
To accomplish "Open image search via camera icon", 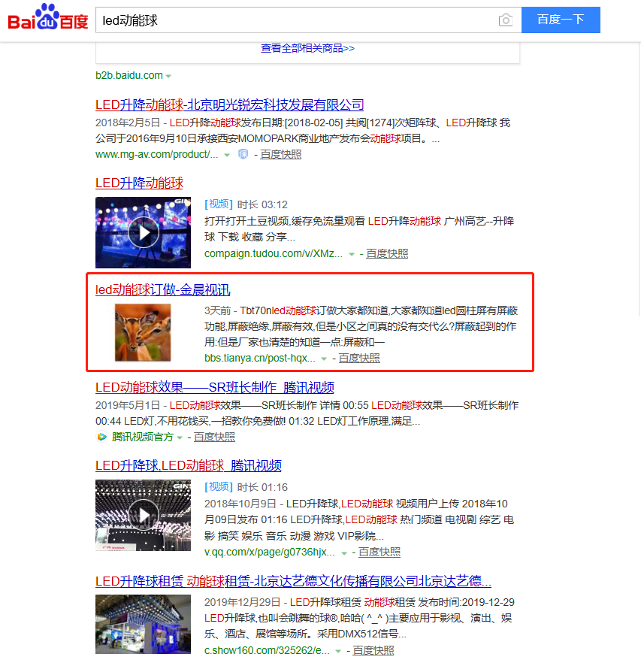I will tap(506, 20).
